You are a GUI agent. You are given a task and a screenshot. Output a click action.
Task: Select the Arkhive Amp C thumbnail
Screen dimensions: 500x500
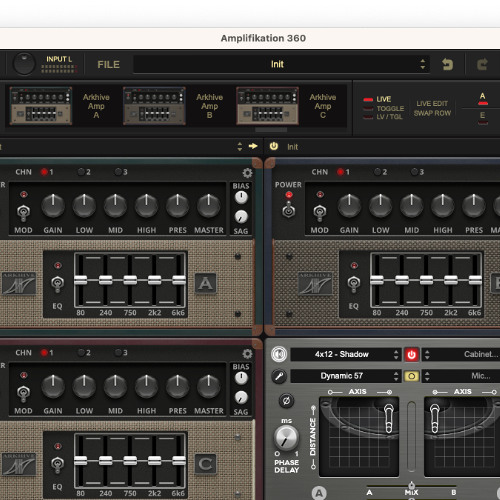pos(267,106)
